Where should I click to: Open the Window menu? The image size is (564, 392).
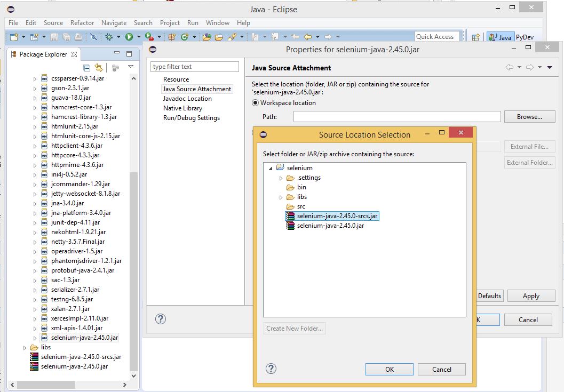(218, 22)
